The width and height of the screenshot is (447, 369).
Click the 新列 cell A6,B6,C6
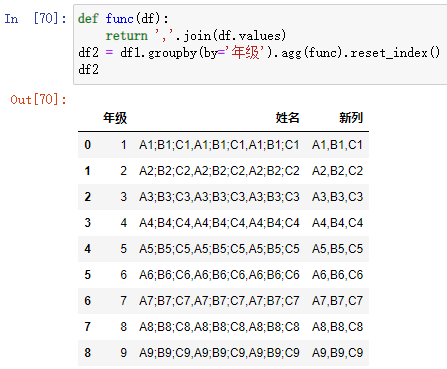337,275
